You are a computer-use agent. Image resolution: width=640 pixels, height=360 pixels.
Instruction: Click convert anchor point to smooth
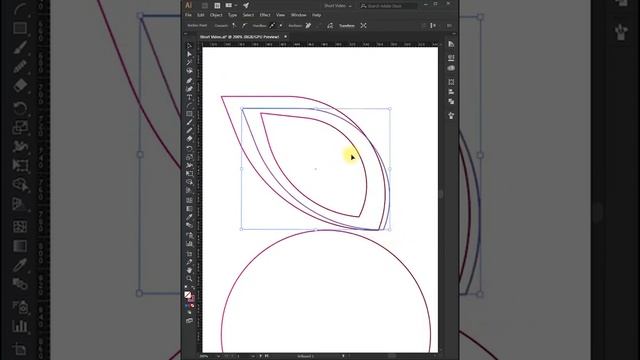244,25
